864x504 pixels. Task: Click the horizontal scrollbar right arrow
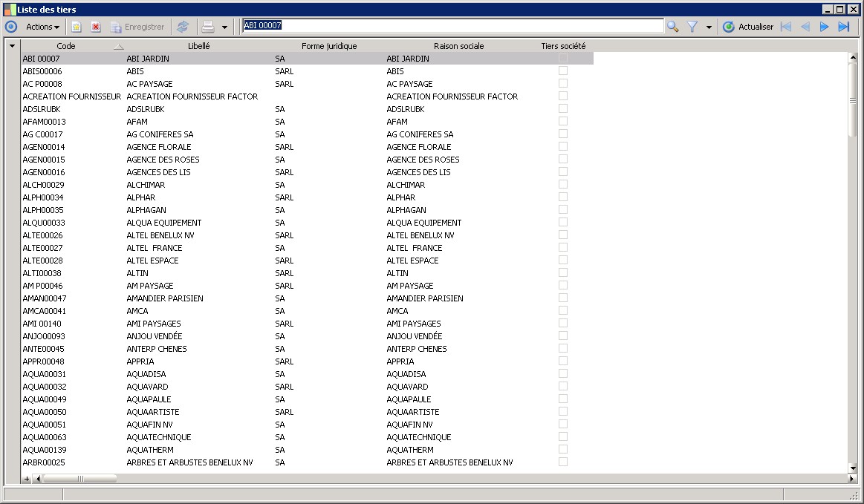click(x=852, y=479)
